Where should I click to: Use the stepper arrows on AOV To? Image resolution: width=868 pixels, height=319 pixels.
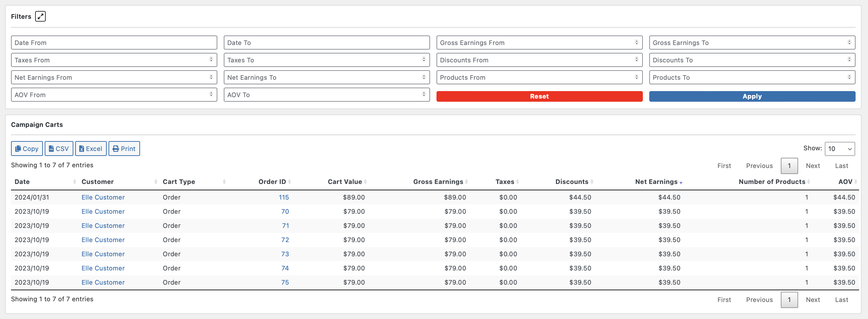424,94
